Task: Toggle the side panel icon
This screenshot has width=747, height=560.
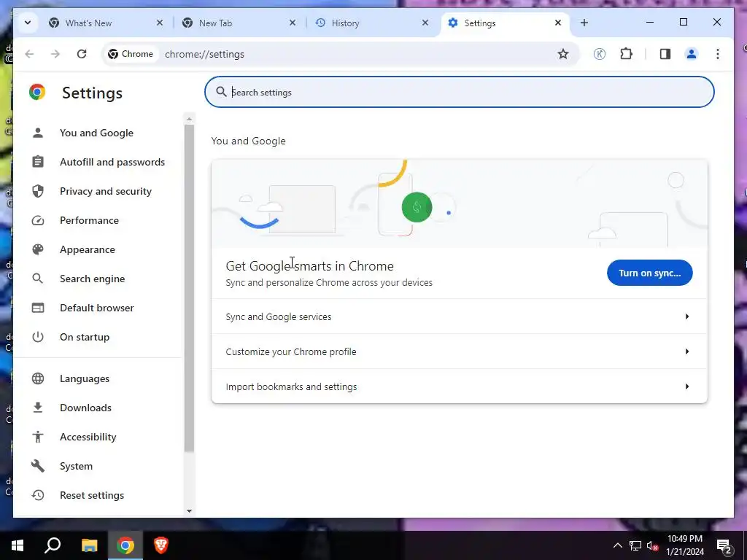Action: coord(665,54)
